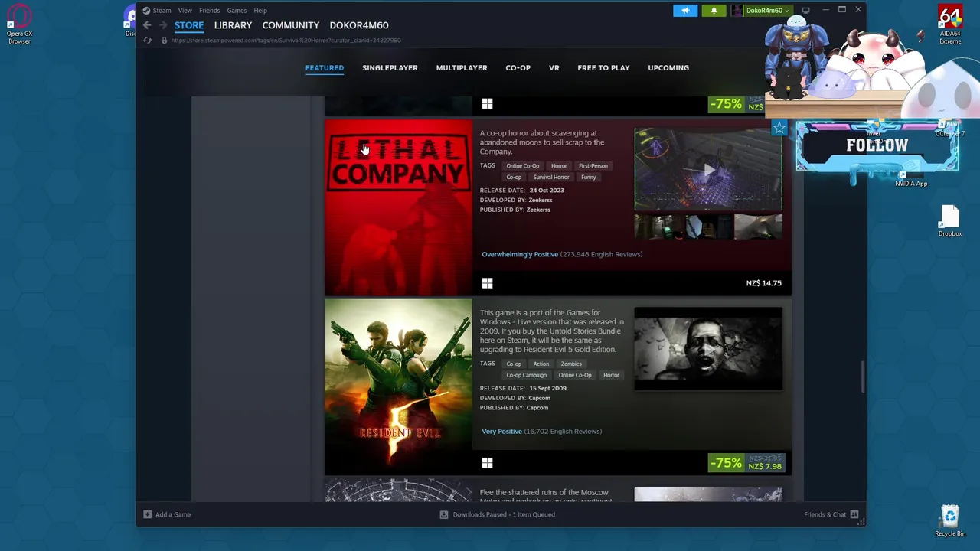Click the Steam back navigation arrow
The image size is (980, 551).
147,25
